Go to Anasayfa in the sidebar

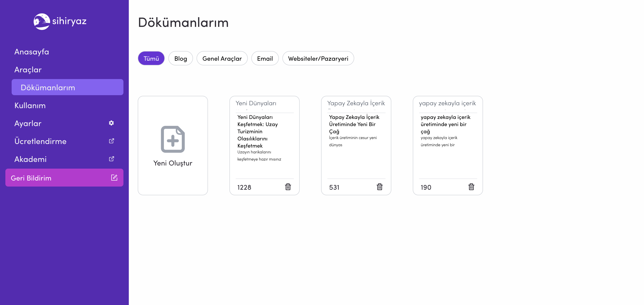[32, 52]
